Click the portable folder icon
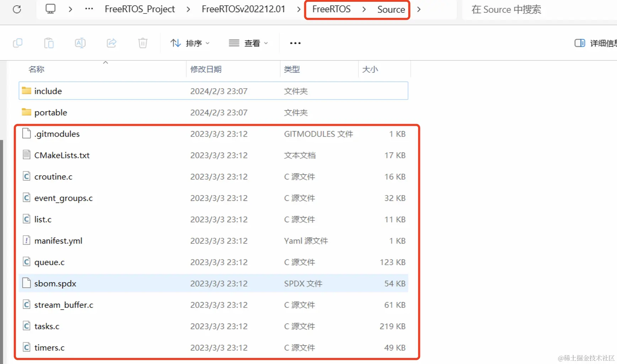 coord(26,112)
